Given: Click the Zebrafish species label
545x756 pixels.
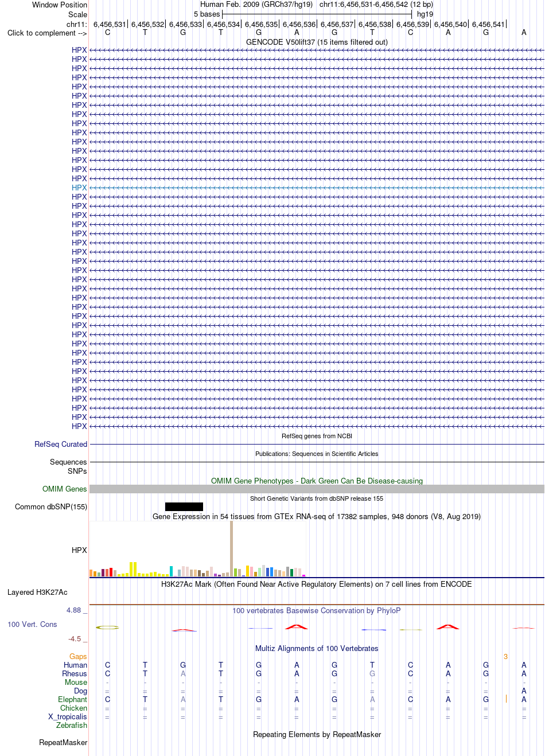Looking at the screenshot, I should click(x=72, y=725).
